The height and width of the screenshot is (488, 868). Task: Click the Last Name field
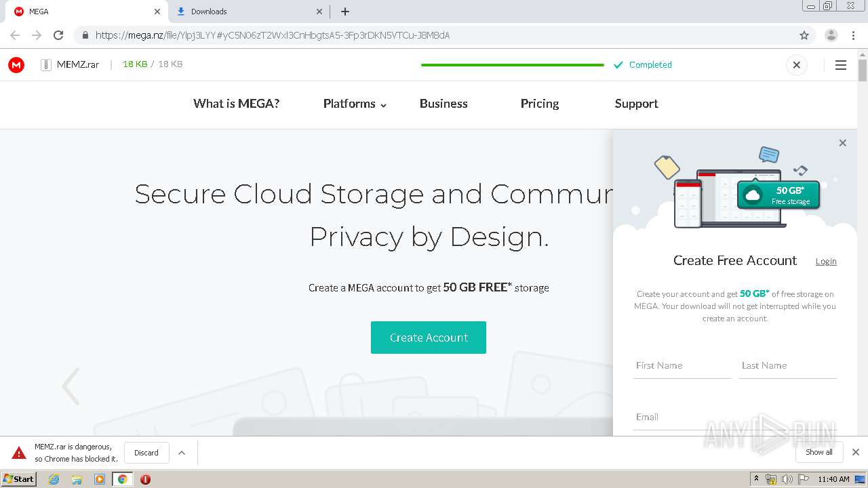(x=788, y=366)
